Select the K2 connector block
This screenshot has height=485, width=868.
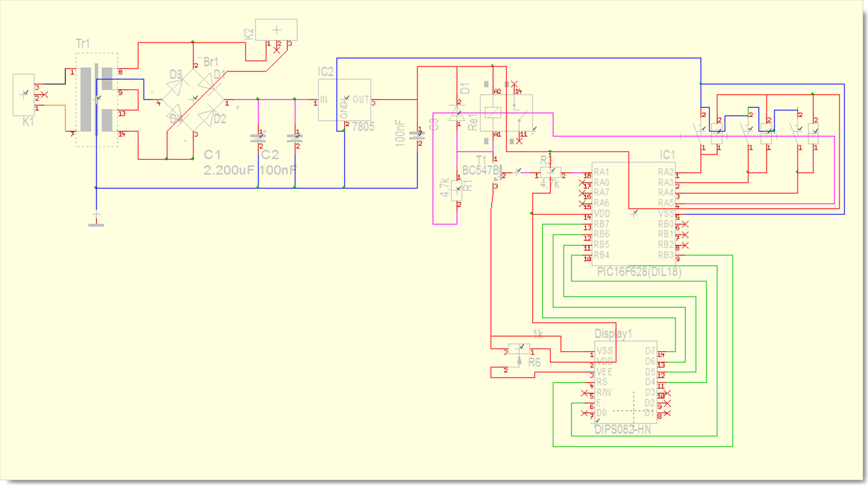click(277, 30)
